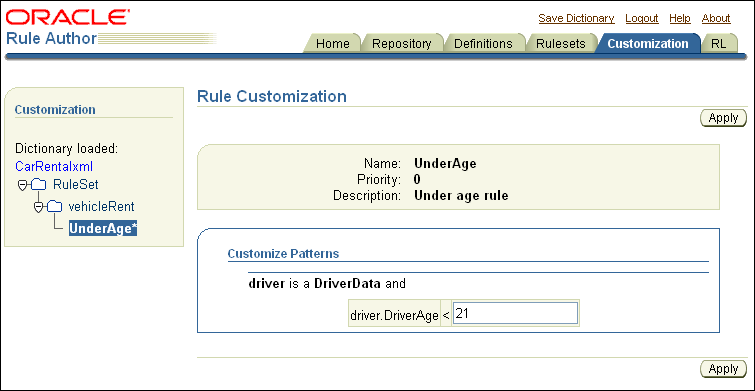755x391 pixels.
Task: Click the vehicleRent folder icon
Action: point(55,207)
